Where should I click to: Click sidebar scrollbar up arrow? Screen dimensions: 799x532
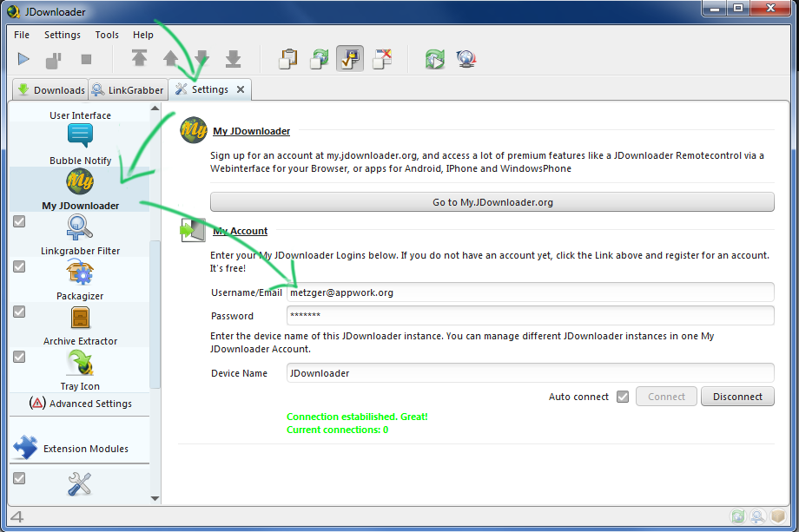[x=155, y=108]
